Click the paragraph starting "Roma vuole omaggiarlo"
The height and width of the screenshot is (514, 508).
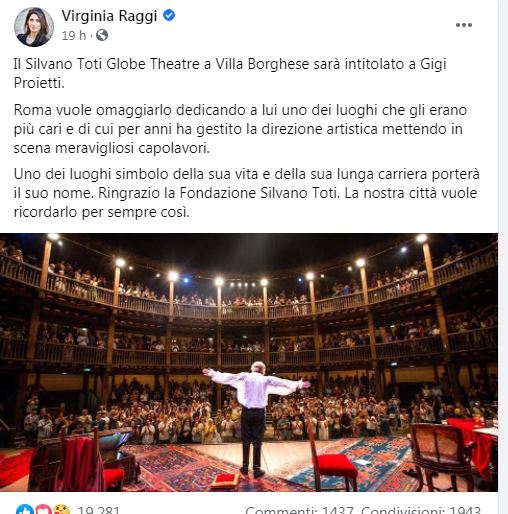tap(240, 129)
